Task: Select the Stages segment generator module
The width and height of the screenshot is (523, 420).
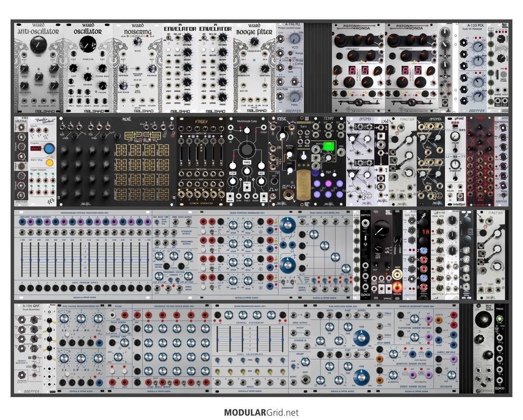Action: click(x=201, y=161)
